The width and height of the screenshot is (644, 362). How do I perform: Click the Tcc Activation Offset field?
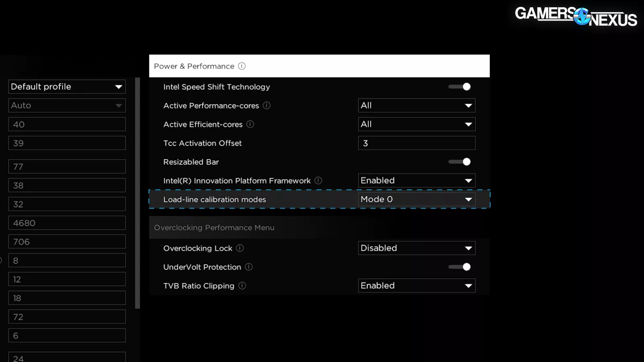(x=417, y=143)
